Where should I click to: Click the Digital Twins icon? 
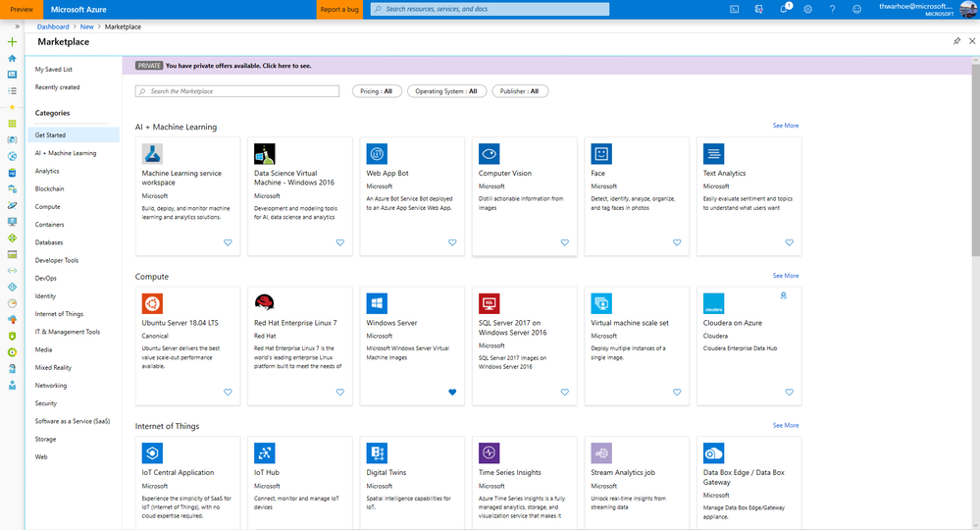[x=377, y=453]
